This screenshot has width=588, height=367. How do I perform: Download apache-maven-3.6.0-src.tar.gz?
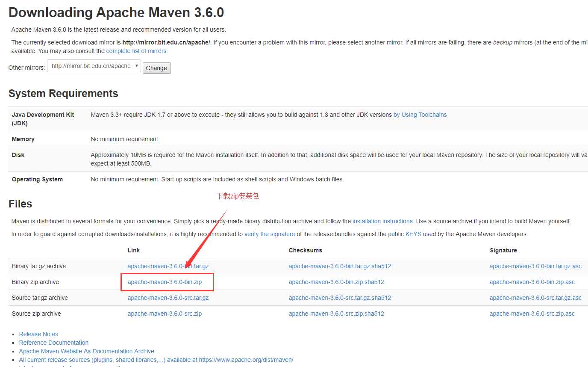coord(168,298)
